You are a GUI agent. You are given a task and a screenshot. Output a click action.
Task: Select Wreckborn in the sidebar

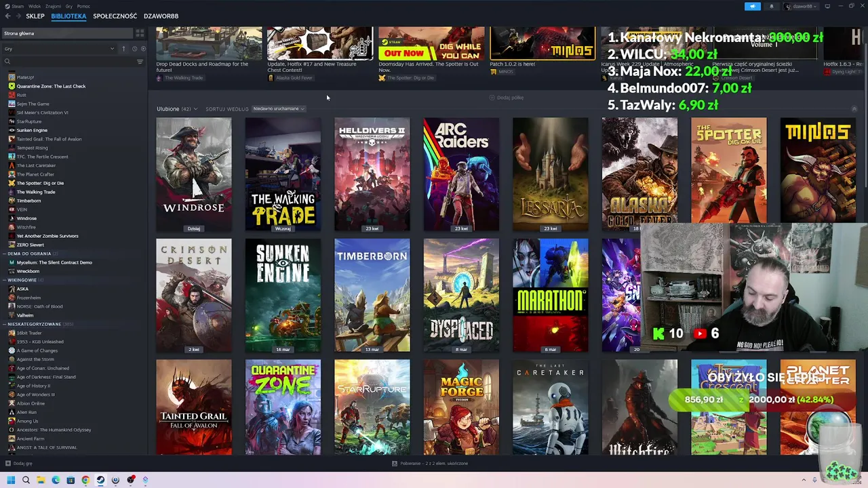pos(28,271)
